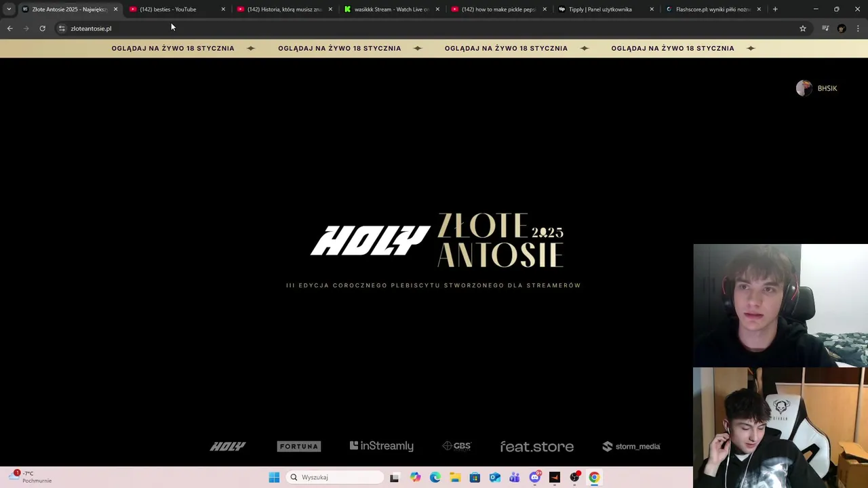
Task: Open Copilot from the taskbar
Action: point(415,477)
